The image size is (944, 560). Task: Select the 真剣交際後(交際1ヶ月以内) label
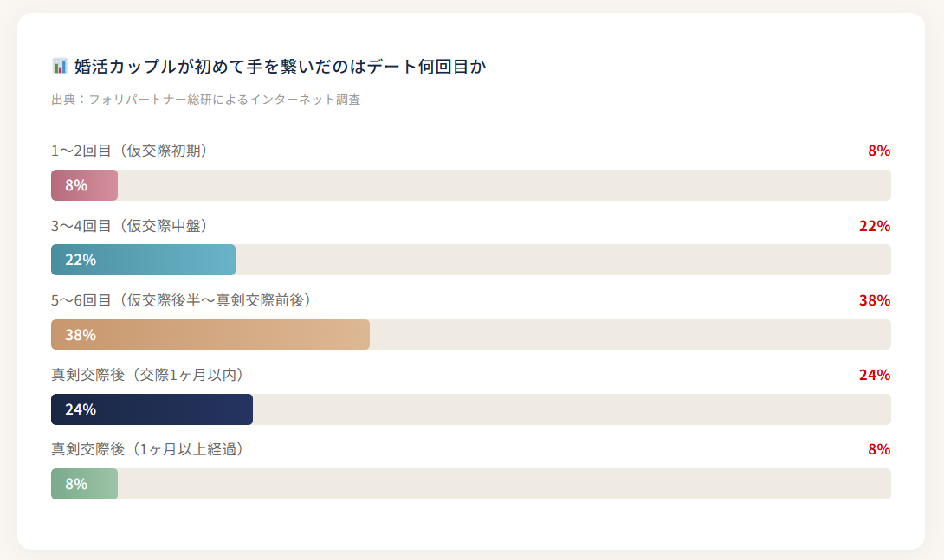148,375
